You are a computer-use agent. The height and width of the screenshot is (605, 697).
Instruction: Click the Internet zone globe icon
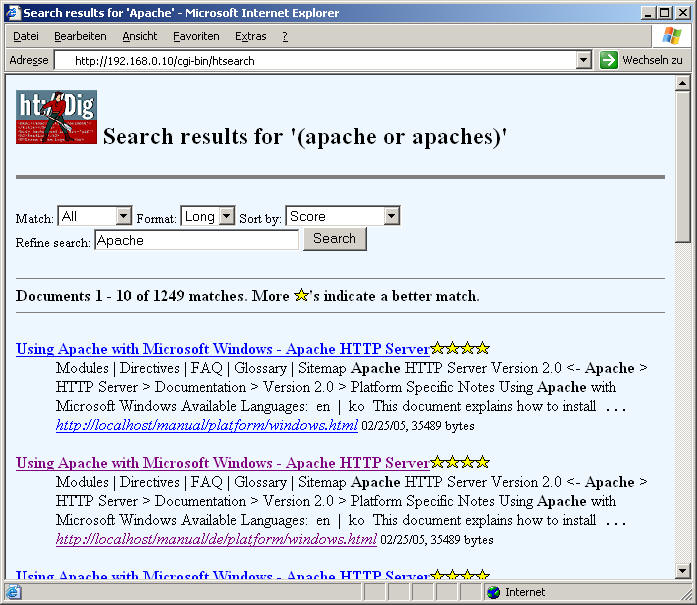(x=493, y=592)
